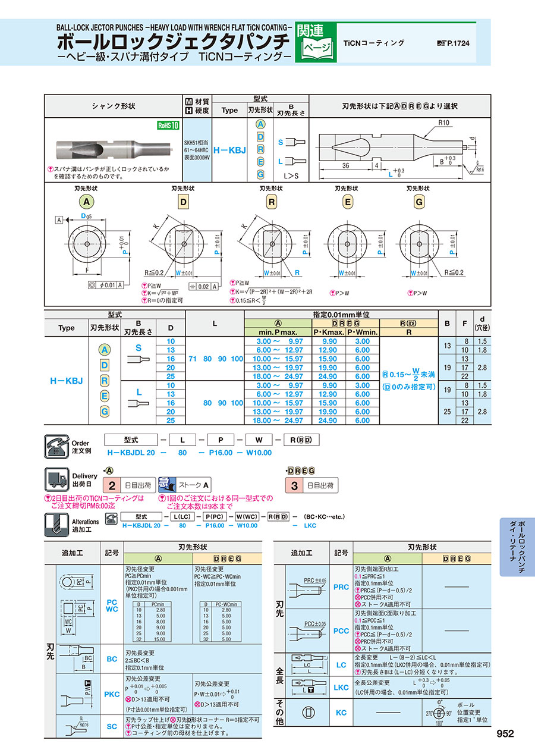Click the Delivery truck icon
The width and height of the screenshot is (535, 756).
56,479
